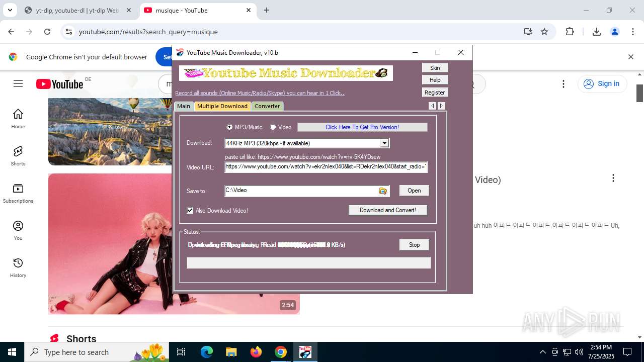Open Task View on taskbar
644x362 pixels.
181,352
